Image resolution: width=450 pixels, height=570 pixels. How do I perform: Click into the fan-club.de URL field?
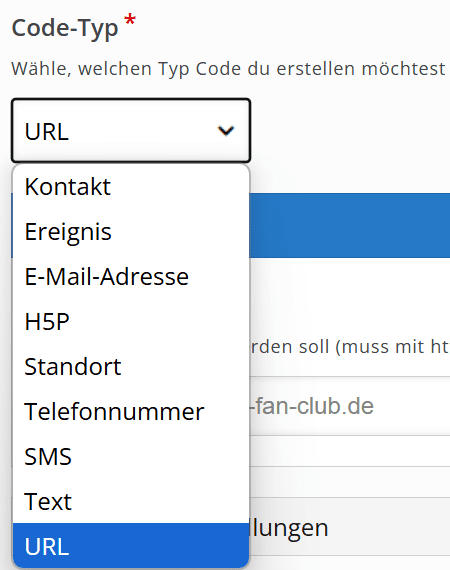coord(350,406)
